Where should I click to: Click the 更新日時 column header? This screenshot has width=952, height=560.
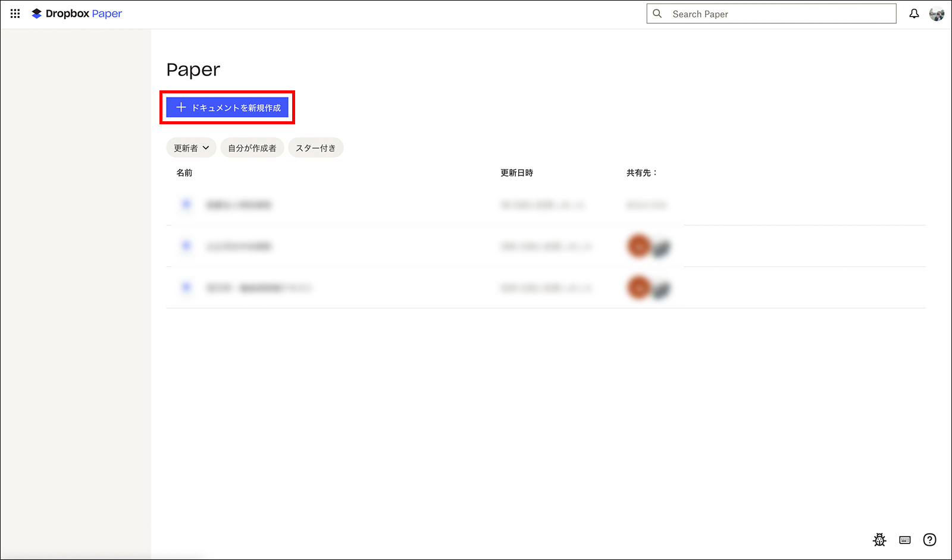click(516, 173)
